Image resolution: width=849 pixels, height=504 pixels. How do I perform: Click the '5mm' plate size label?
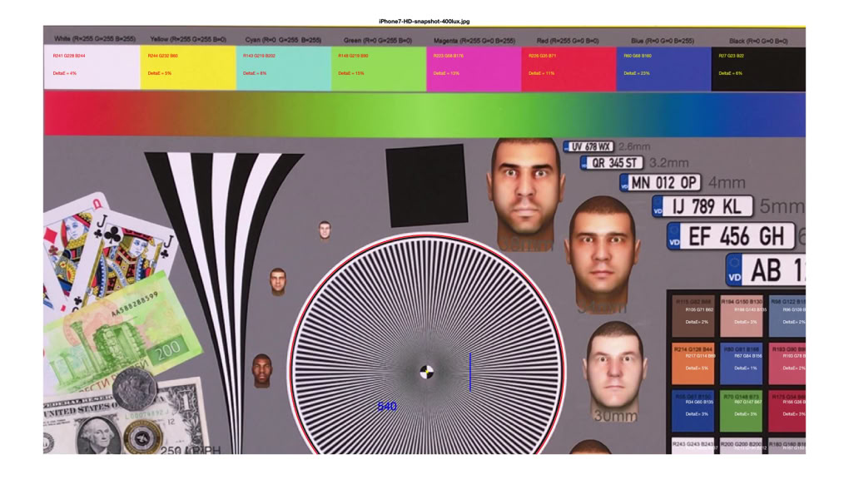pyautogui.click(x=782, y=206)
